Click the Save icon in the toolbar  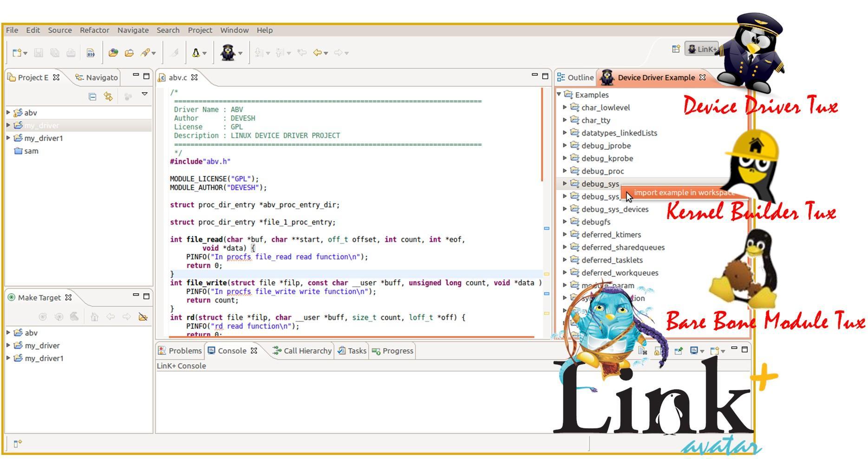coord(39,53)
